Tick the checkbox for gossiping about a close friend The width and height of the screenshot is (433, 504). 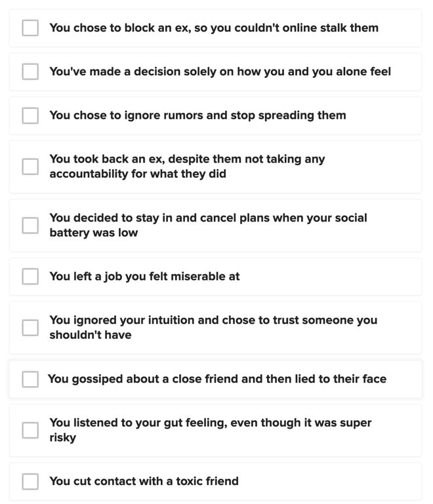point(30,379)
